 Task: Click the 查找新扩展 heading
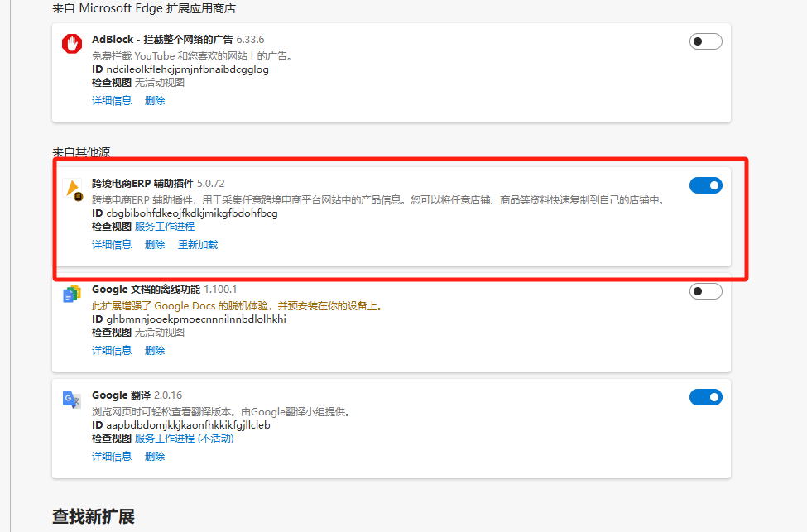(x=94, y=516)
